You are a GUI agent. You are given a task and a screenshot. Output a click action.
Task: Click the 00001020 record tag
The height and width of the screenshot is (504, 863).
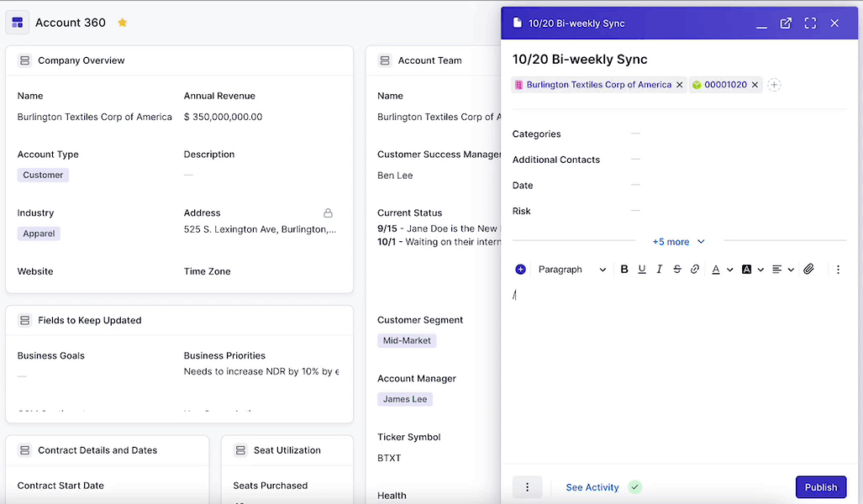[x=725, y=85]
